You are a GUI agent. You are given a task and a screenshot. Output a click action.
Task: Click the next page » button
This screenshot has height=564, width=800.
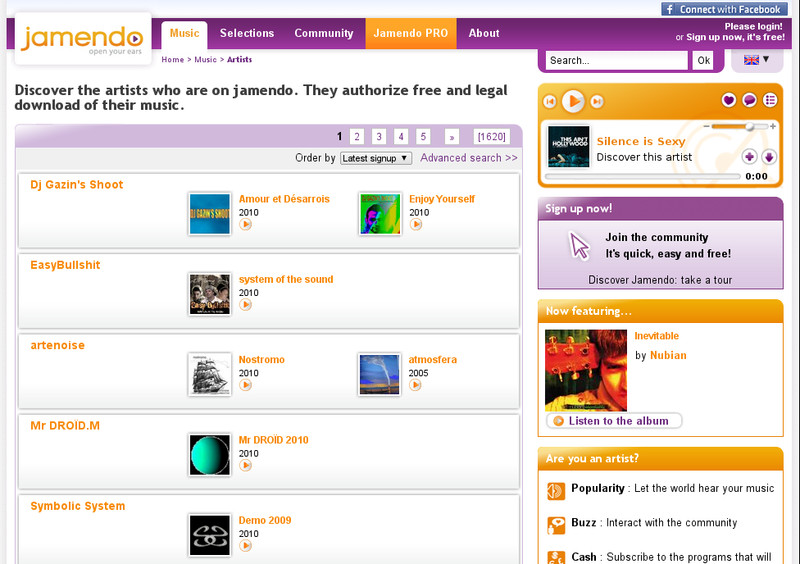(452, 136)
